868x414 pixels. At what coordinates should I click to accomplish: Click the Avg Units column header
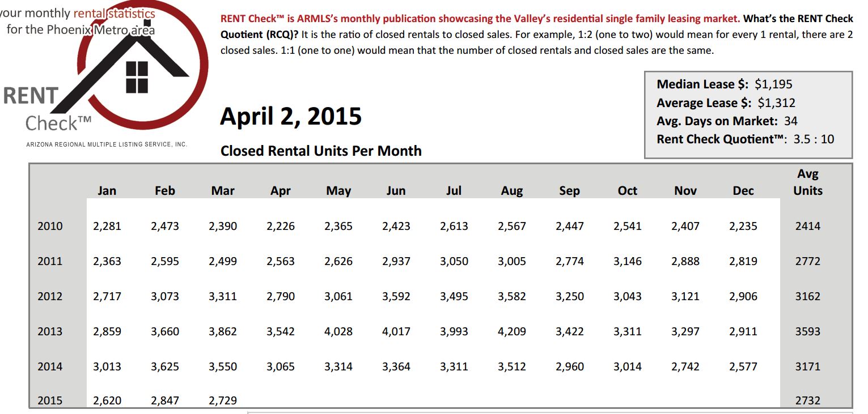click(808, 182)
